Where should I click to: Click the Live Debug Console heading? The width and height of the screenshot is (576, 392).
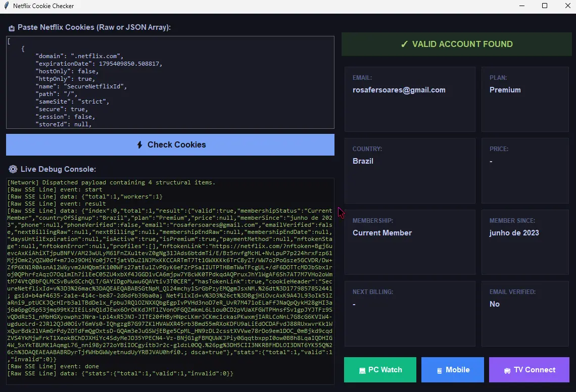[x=58, y=169]
